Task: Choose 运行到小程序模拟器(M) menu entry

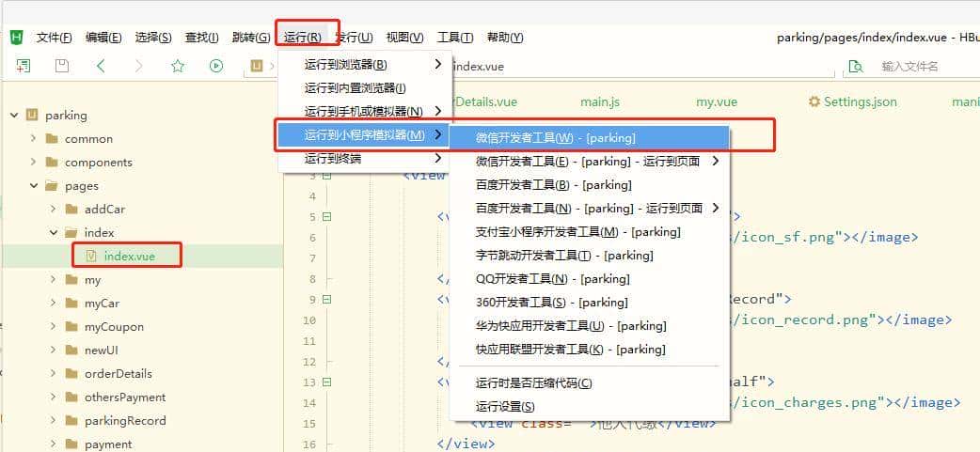Action: 365,135
